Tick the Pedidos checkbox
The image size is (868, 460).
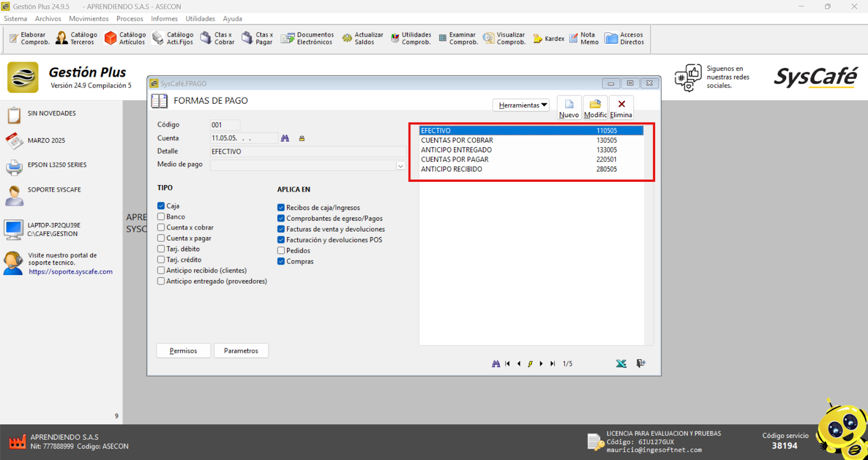281,251
